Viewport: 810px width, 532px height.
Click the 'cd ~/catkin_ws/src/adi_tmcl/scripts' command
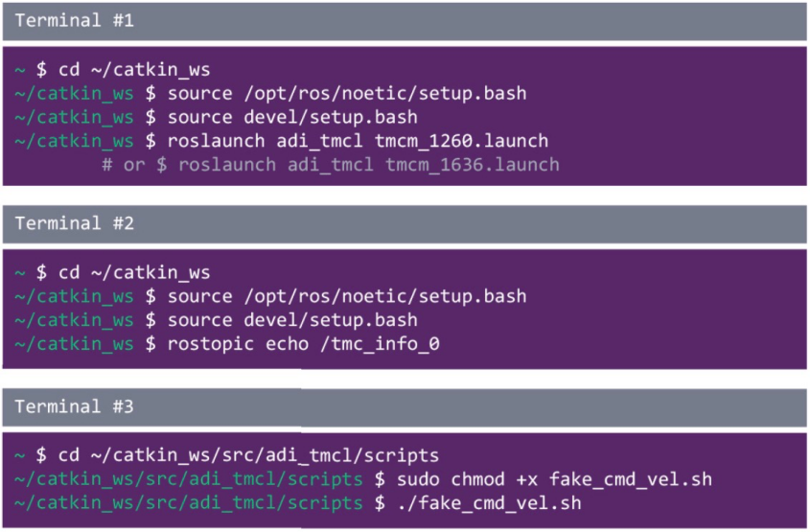(248, 455)
